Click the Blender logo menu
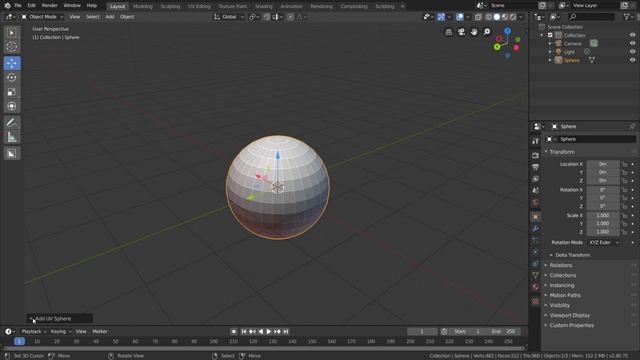 pos(7,6)
